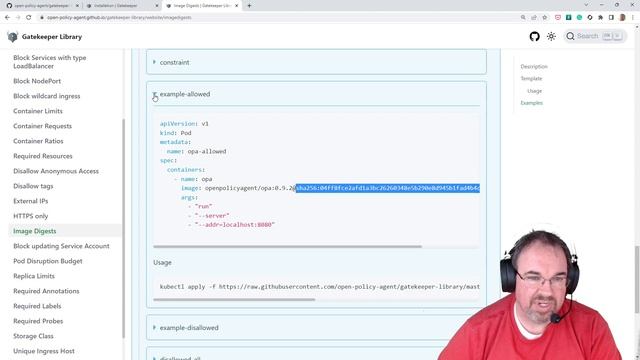This screenshot has width=640, height=360.
Task: Click the green circular extension icon
Action: pos(579,18)
